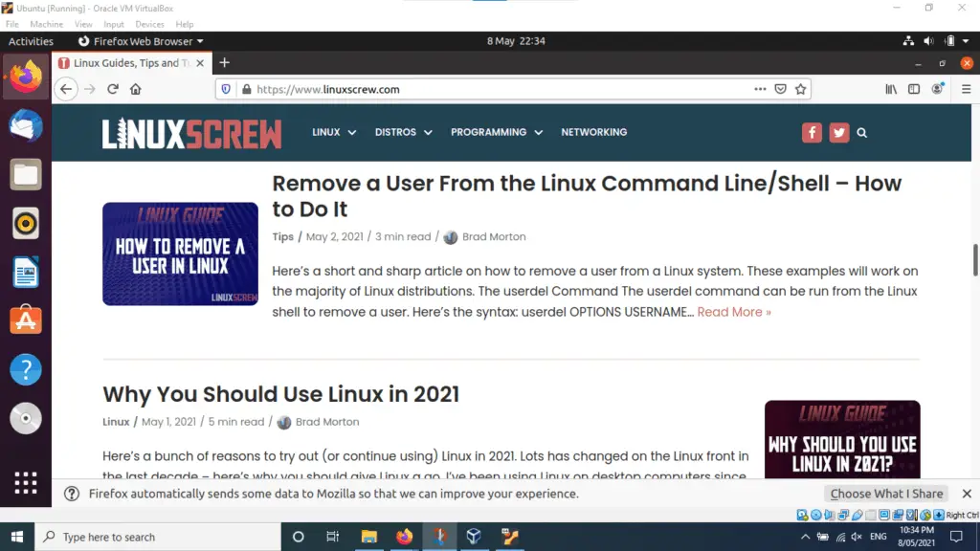Switch to the Linux Guides tab
980x551 pixels.
coord(131,63)
